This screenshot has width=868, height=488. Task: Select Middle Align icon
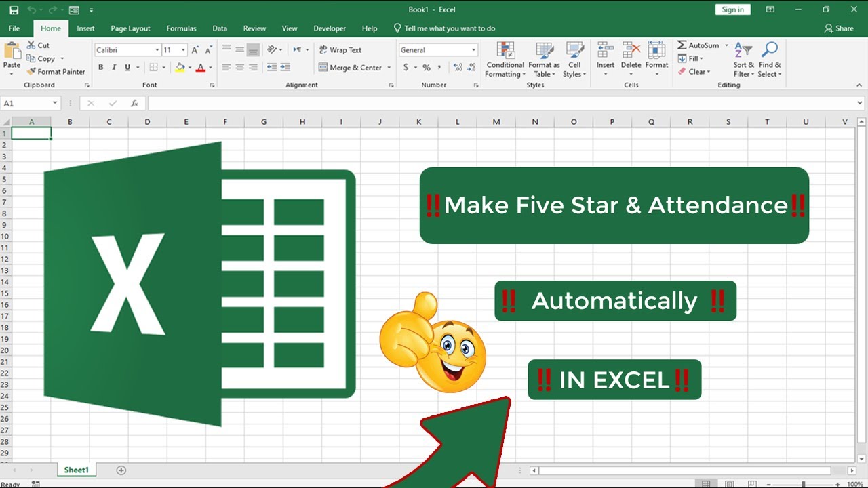click(x=240, y=49)
